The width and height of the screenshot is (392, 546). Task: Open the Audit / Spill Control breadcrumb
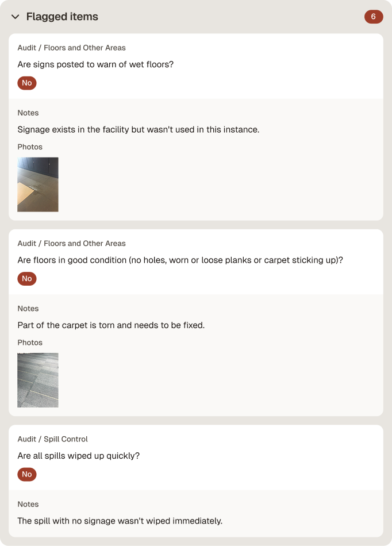point(52,439)
